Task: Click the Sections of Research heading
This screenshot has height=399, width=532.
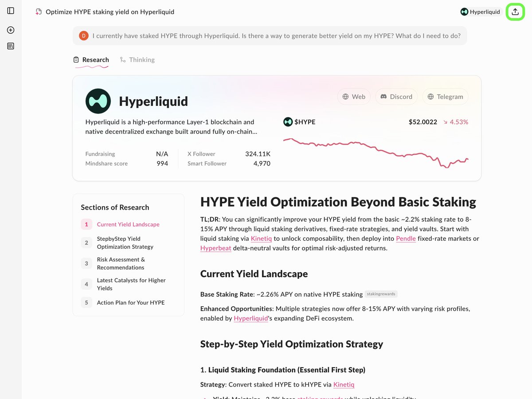Action: click(x=115, y=207)
